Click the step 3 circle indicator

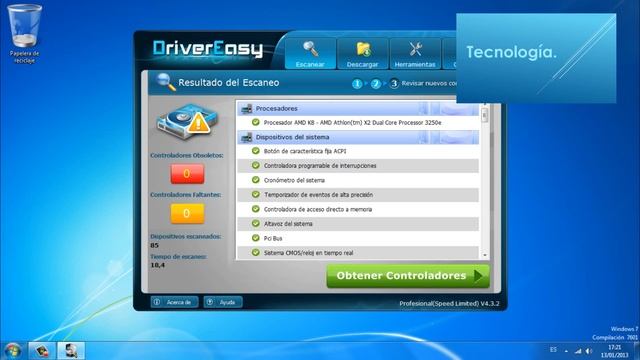[x=394, y=84]
